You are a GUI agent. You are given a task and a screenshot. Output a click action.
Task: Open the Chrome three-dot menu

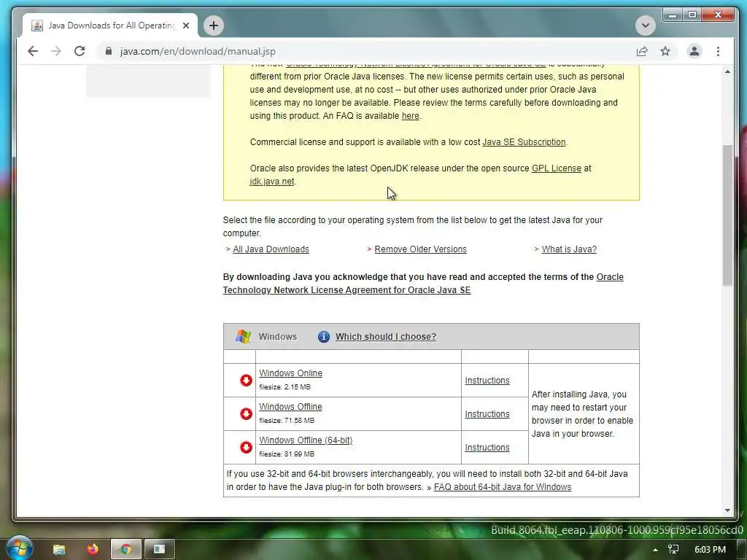click(x=718, y=51)
